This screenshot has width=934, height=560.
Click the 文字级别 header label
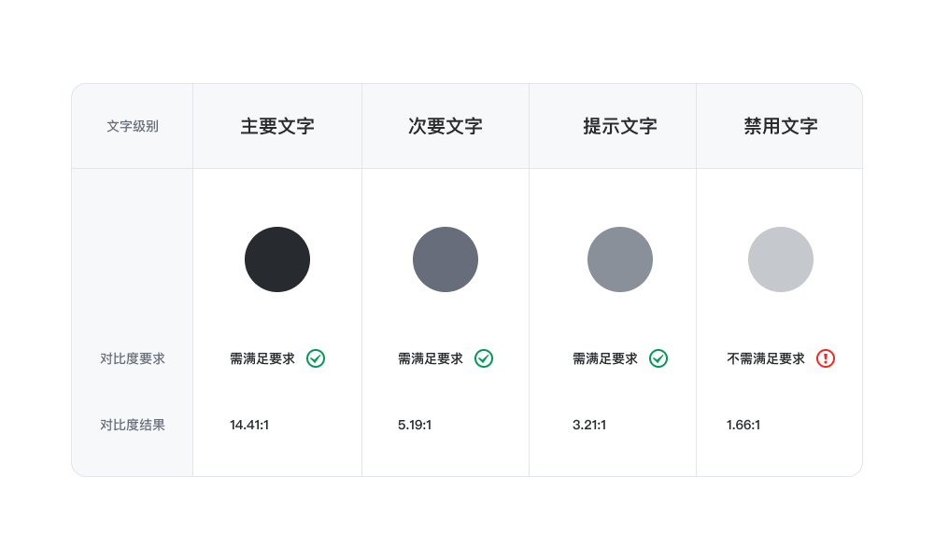133,126
